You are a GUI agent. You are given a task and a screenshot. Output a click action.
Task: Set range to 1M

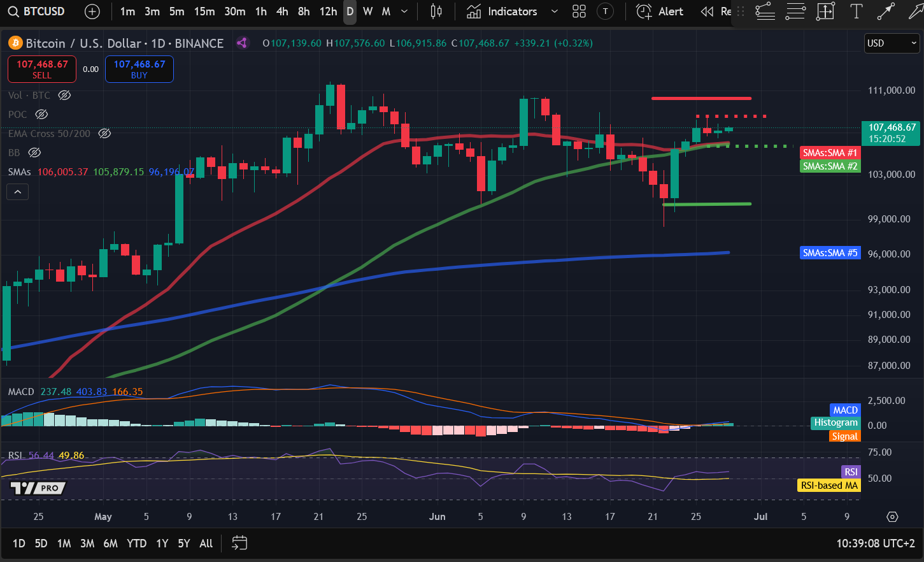64,544
